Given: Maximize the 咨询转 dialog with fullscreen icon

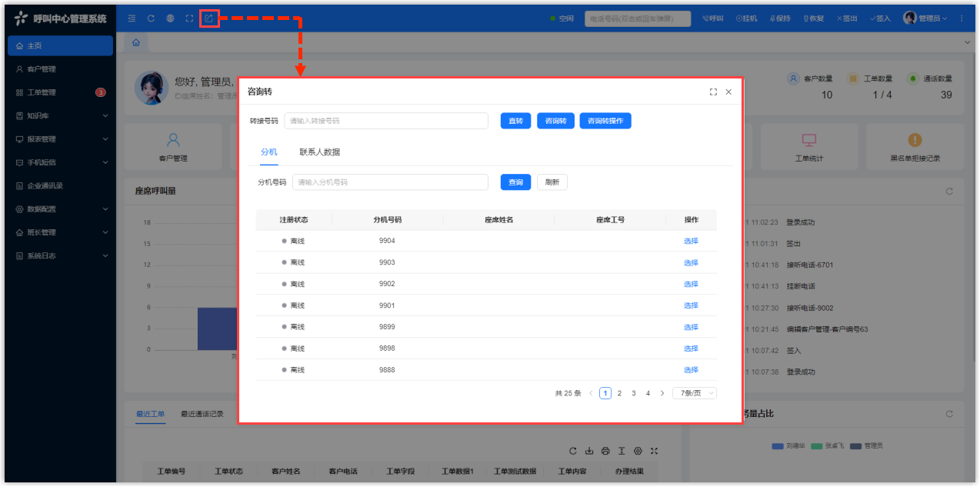Looking at the screenshot, I should [x=713, y=92].
